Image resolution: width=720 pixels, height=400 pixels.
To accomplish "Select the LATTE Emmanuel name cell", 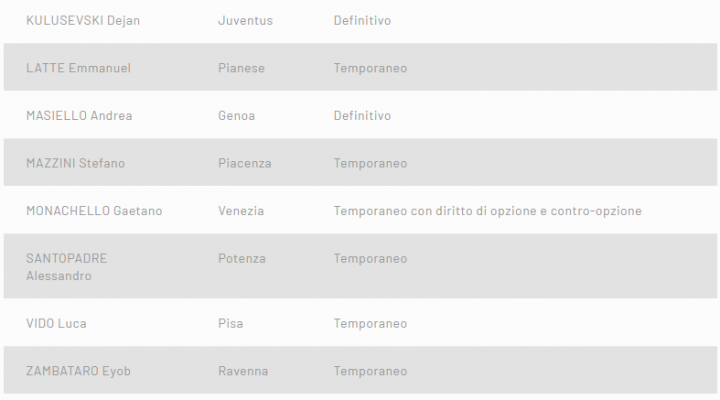I will point(78,68).
